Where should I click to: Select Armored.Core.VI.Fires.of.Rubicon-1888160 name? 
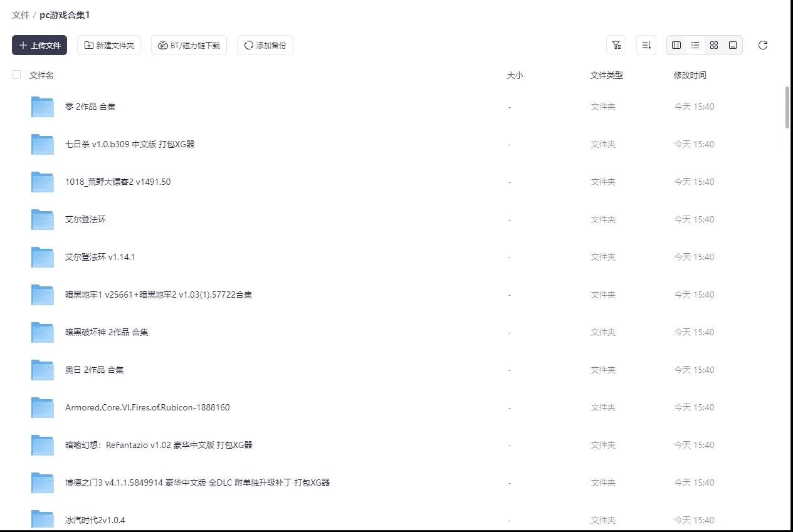tap(147, 407)
